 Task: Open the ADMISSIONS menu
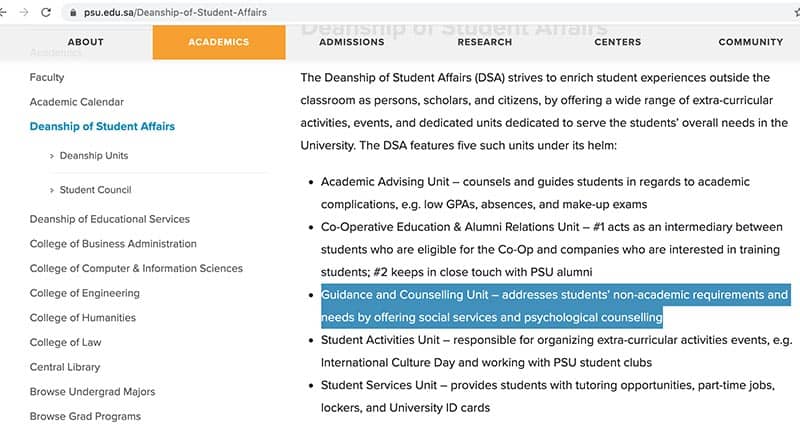point(352,42)
